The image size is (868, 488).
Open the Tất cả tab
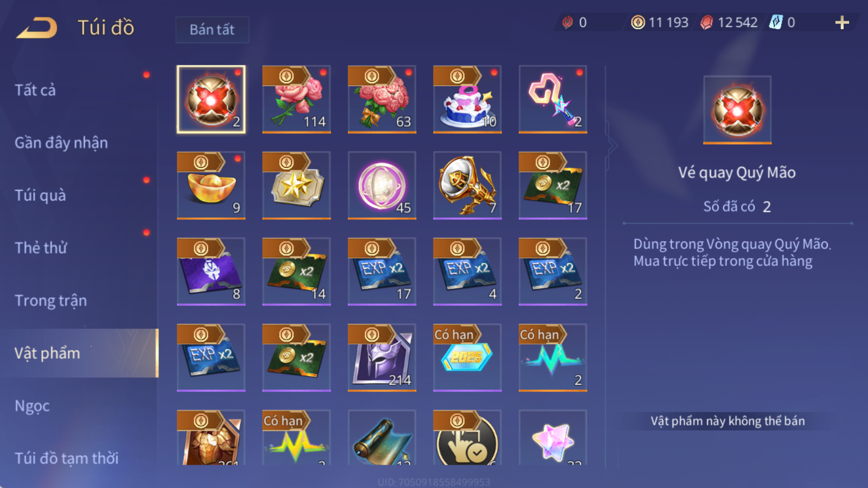[x=35, y=90]
